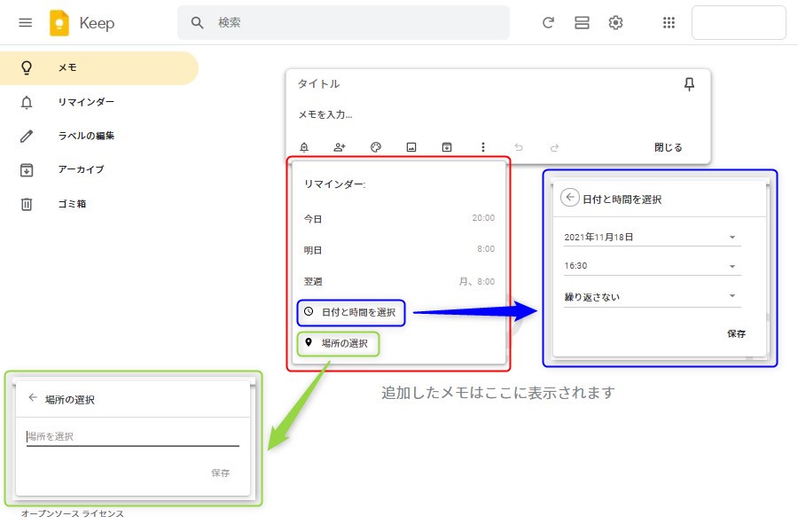Expand the 繰り返さない repeat dropdown

(652, 296)
